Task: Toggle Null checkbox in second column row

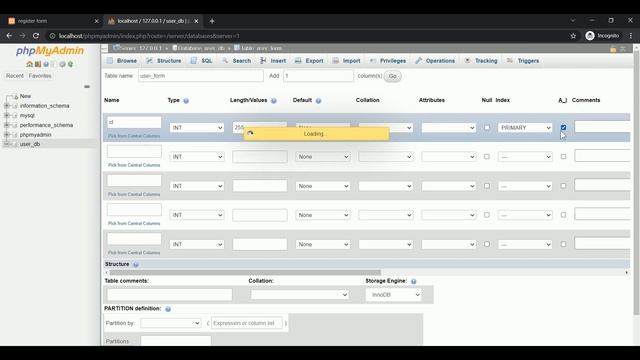Action: tap(487, 156)
